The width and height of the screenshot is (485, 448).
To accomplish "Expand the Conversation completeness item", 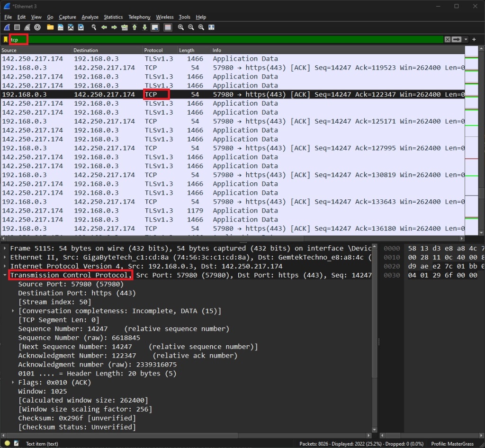I will click(x=13, y=311).
